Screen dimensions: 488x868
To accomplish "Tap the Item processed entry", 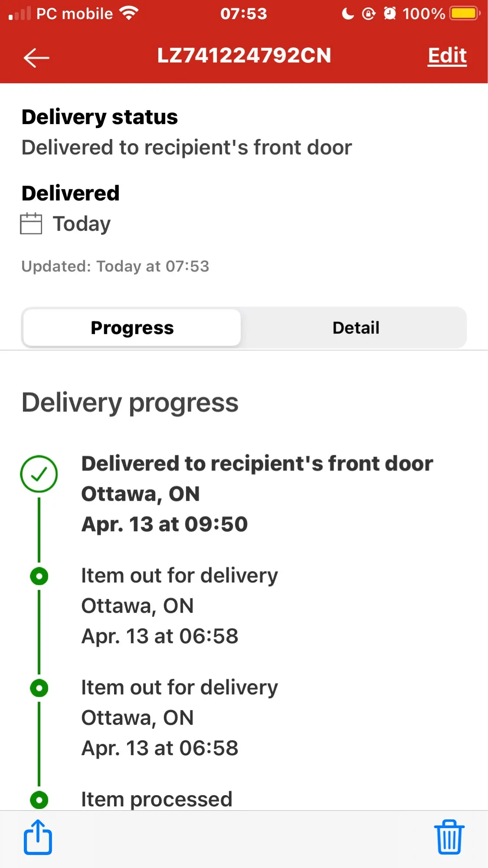I will click(157, 799).
